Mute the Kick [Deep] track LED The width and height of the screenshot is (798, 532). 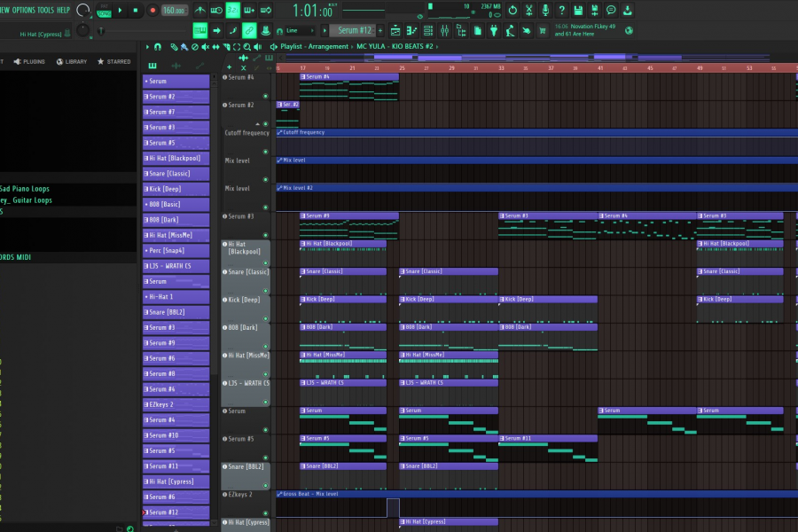pyautogui.click(x=265, y=318)
